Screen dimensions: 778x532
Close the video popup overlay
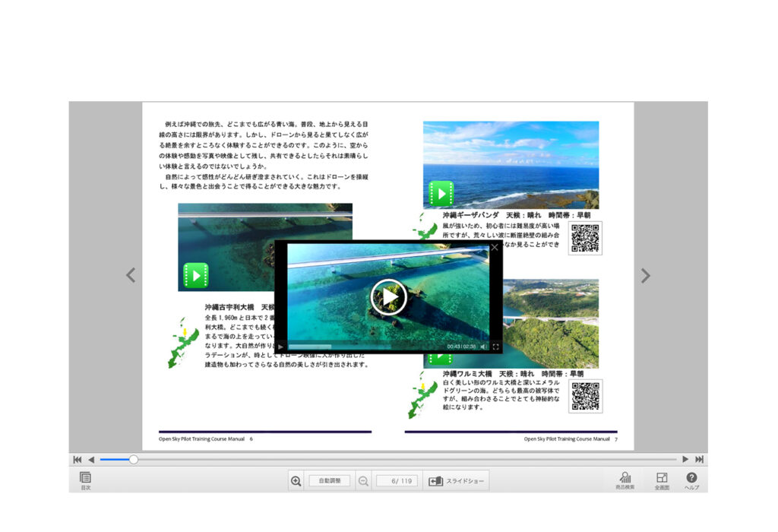click(x=495, y=247)
